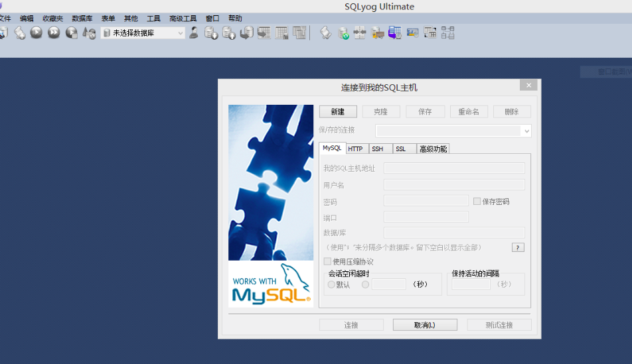Click the 连接 button

click(x=351, y=325)
